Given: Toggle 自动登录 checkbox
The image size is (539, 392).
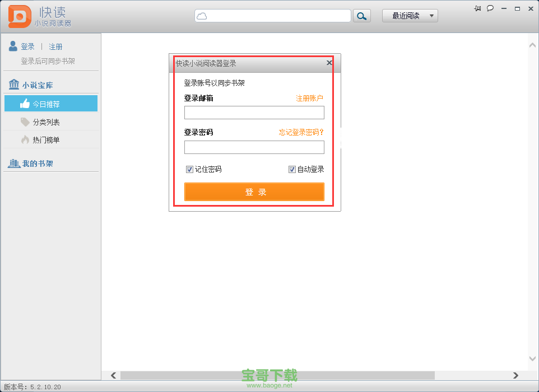Looking at the screenshot, I should 292,169.
